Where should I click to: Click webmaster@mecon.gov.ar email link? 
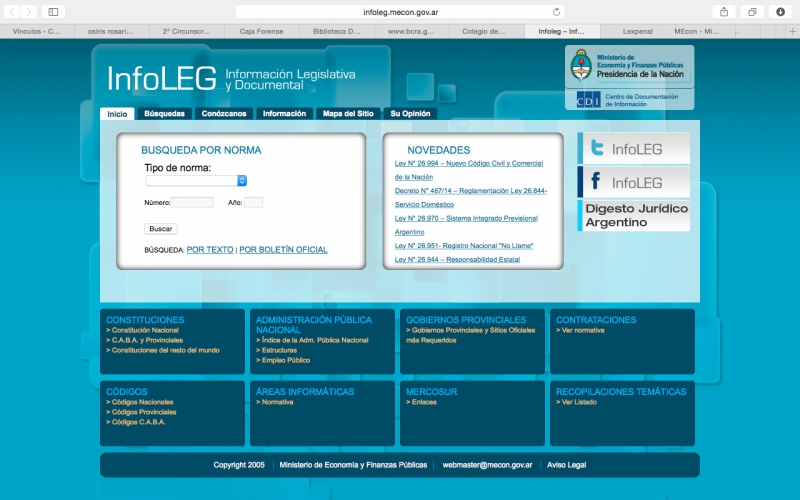pyautogui.click(x=487, y=465)
